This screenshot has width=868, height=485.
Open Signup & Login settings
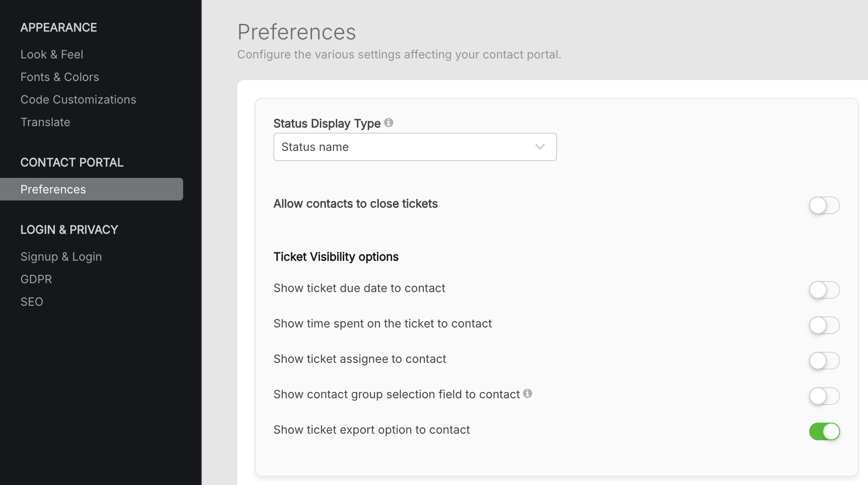tap(61, 257)
